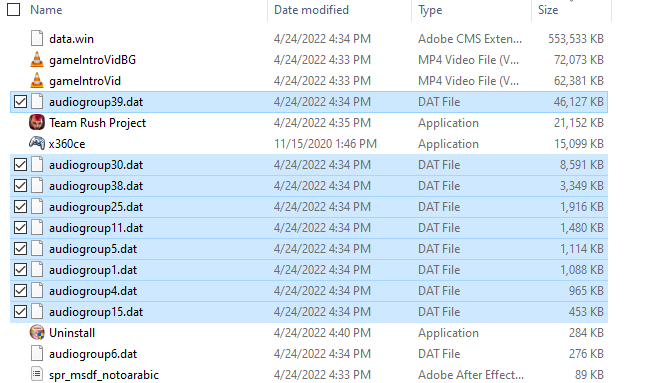
Task: Click the data.win file icon
Action: pos(37,38)
